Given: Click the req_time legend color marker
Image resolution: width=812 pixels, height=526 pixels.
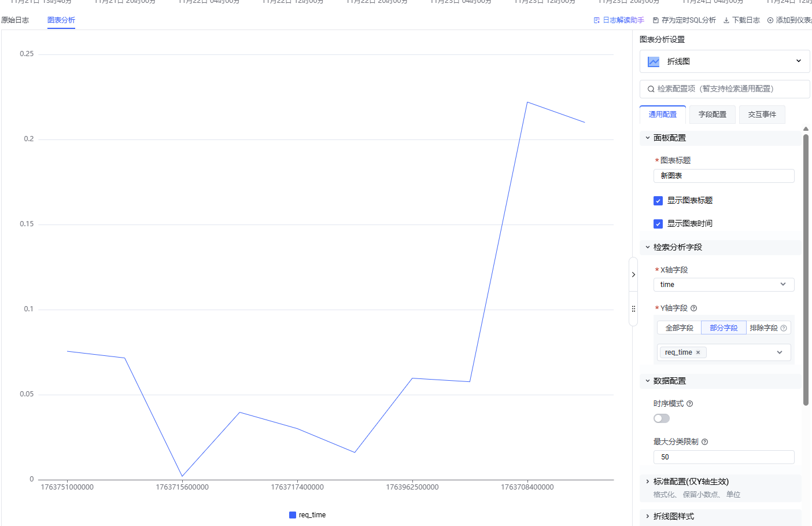Looking at the screenshot, I should [293, 515].
